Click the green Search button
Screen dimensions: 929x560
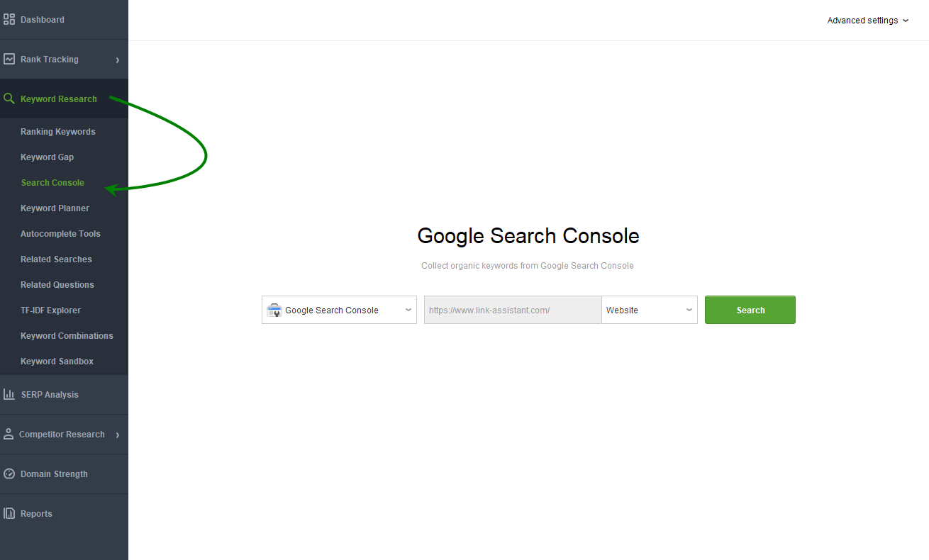coord(750,310)
